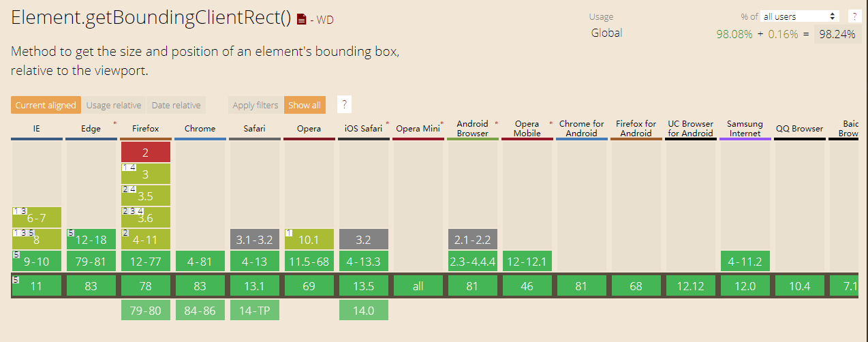Click the Safari 3.1-3.2 grey cell
This screenshot has width=868, height=342.
(254, 239)
